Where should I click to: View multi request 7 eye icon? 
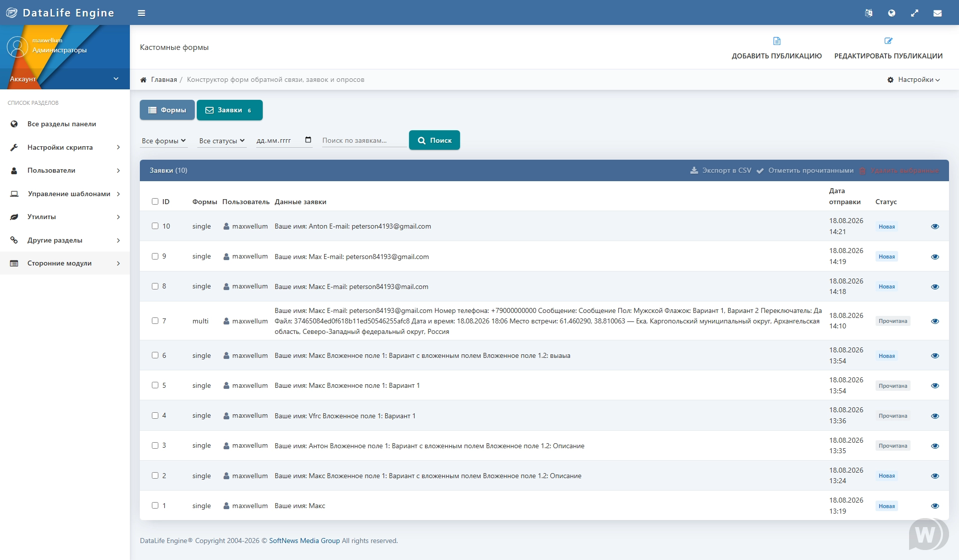coord(935,321)
